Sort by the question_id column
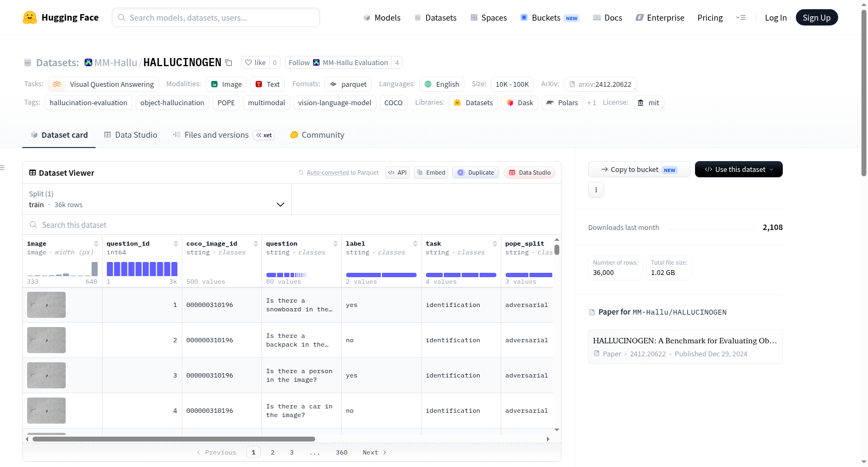 pyautogui.click(x=176, y=244)
